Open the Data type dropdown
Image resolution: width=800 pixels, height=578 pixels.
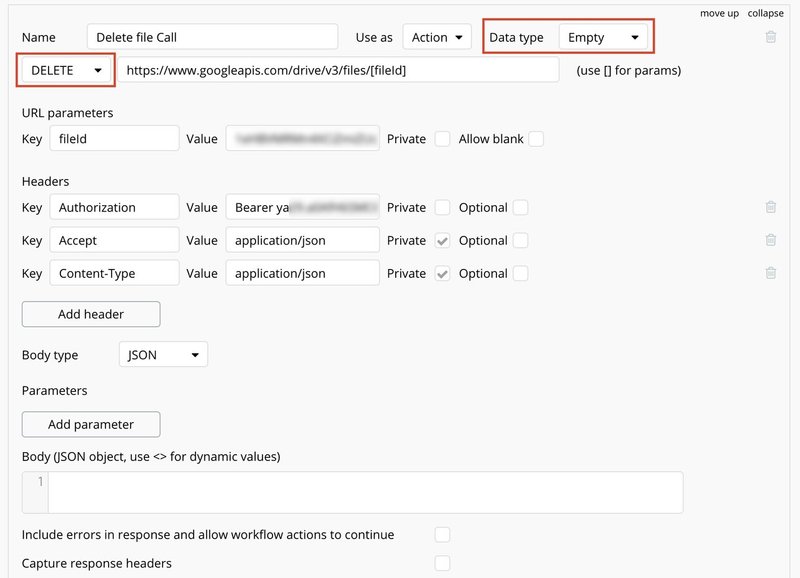coord(603,37)
